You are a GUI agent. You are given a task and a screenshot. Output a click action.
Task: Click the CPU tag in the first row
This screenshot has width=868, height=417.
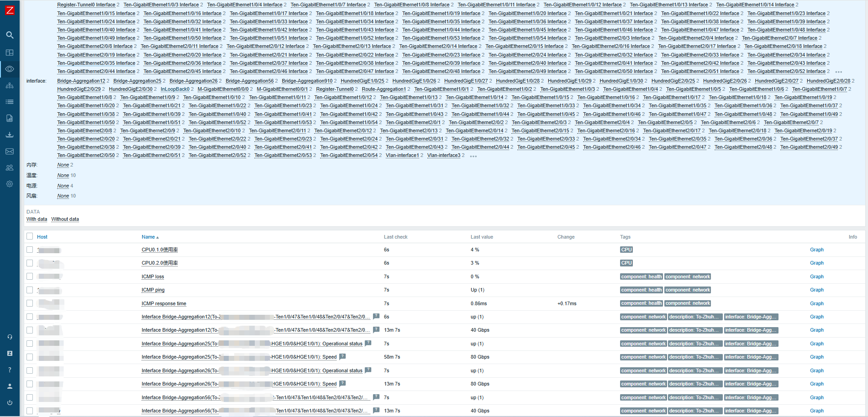click(x=626, y=250)
